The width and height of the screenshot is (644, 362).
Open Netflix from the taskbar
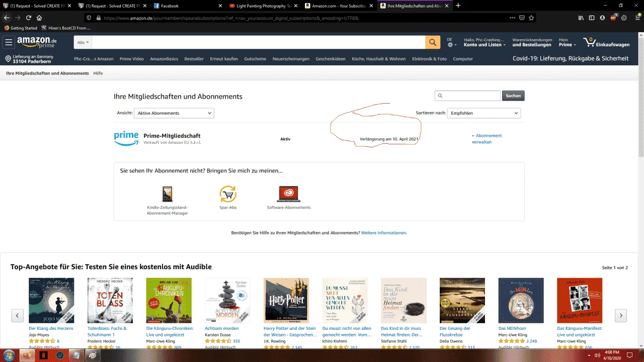[44, 355]
